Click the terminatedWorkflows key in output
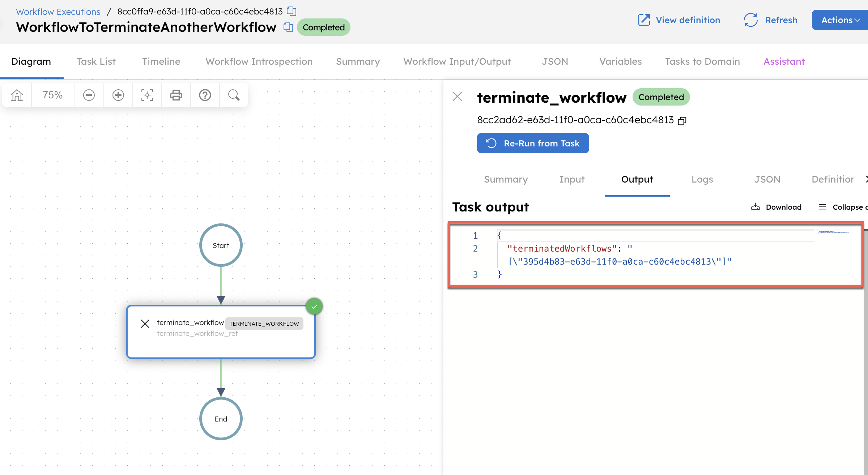 coord(562,248)
